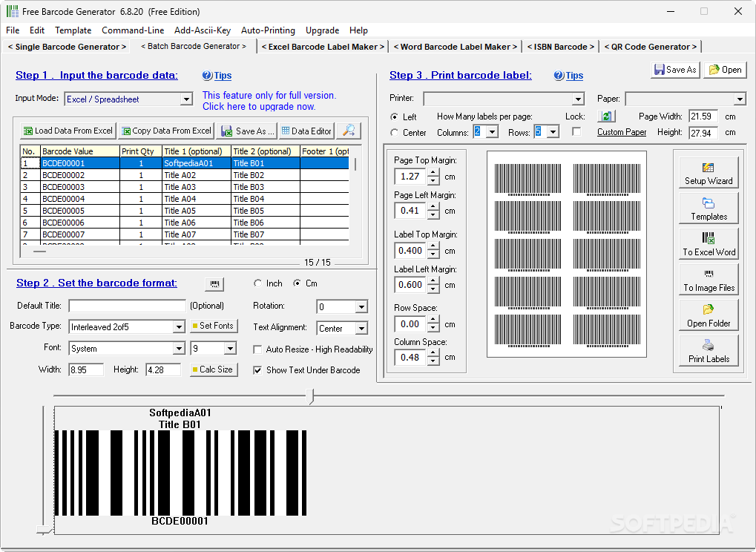This screenshot has height=552, width=756.
Task: Click the app barcode icon in title bar
Action: click(12, 11)
